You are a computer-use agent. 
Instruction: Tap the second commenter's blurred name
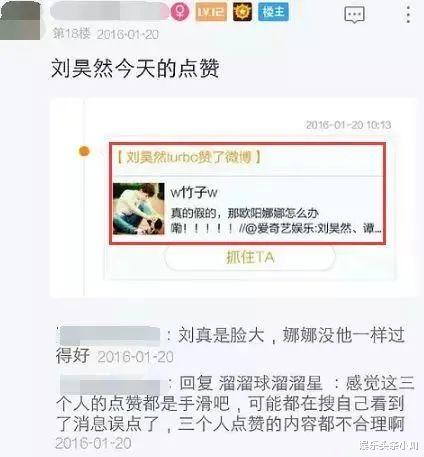click(114, 384)
